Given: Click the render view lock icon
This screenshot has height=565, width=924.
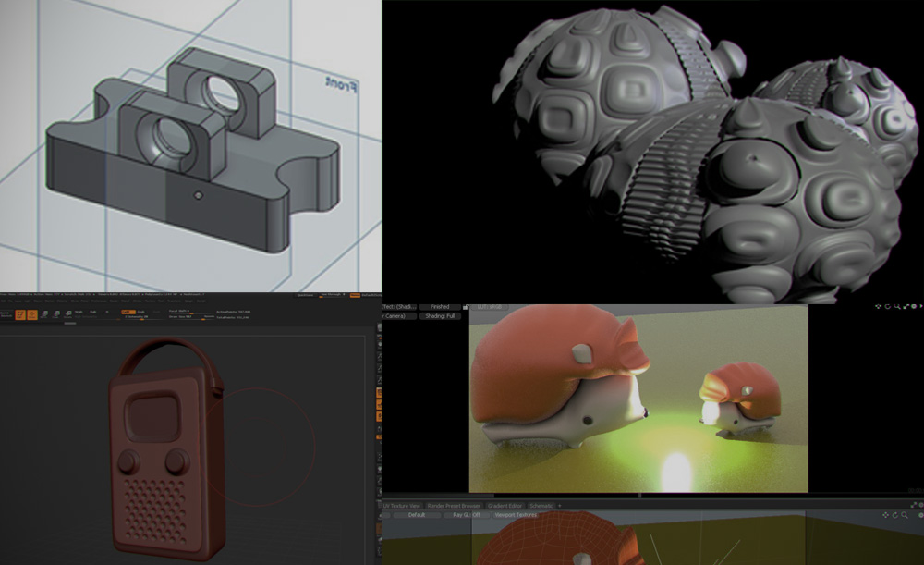Looking at the screenshot, I should point(466,306).
